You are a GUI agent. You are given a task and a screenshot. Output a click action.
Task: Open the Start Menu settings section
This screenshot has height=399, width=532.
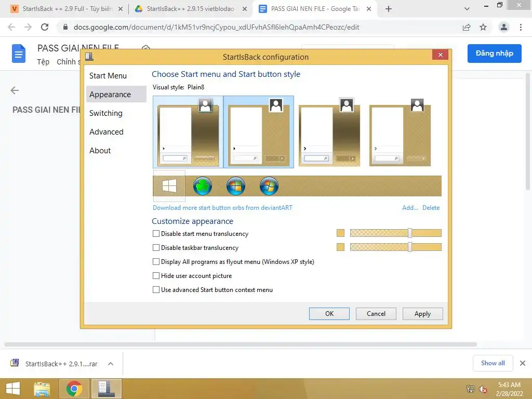click(116, 76)
